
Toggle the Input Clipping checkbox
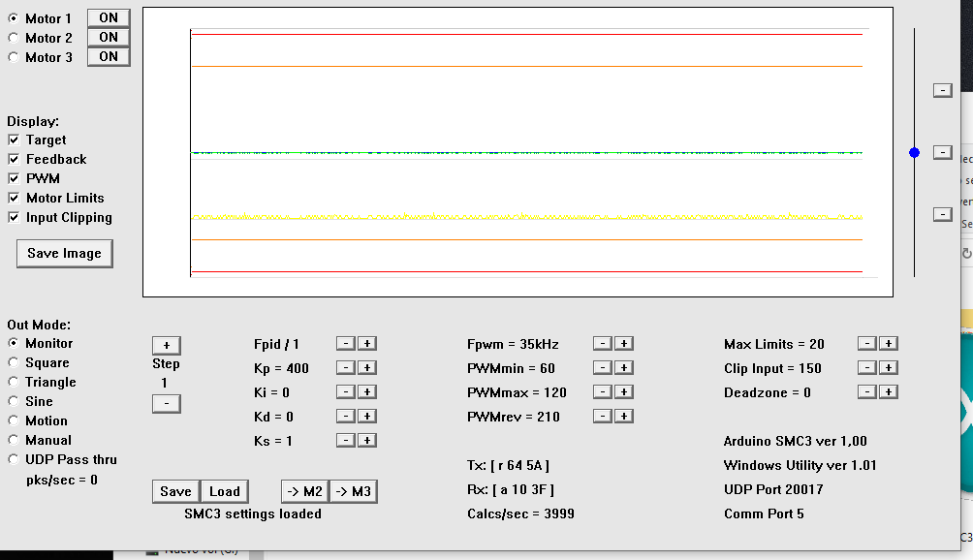(14, 217)
